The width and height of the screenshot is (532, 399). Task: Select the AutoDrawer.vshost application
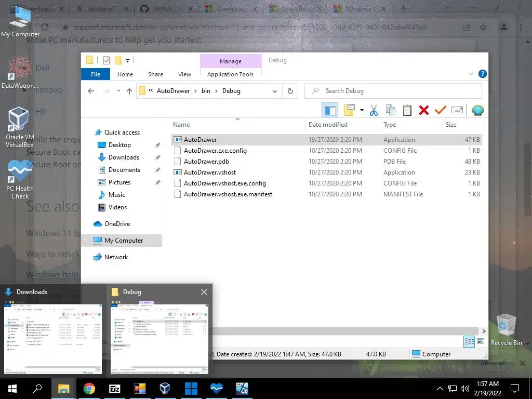[326, 172]
